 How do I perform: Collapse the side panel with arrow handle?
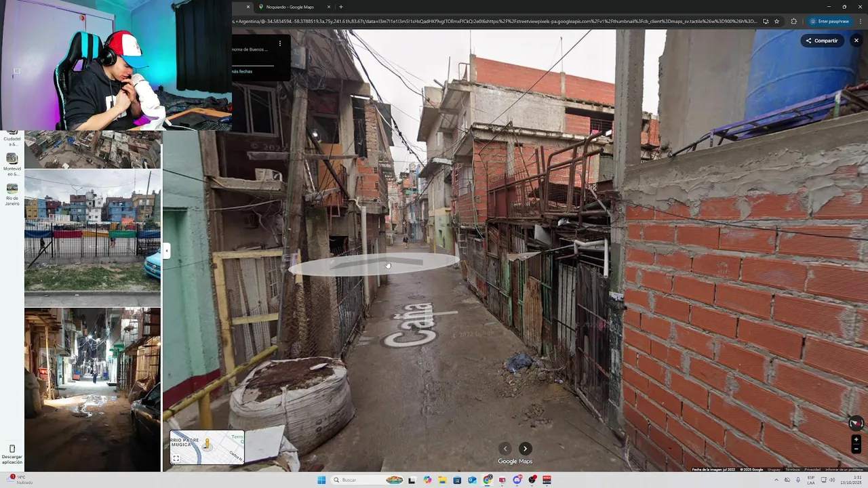166,251
